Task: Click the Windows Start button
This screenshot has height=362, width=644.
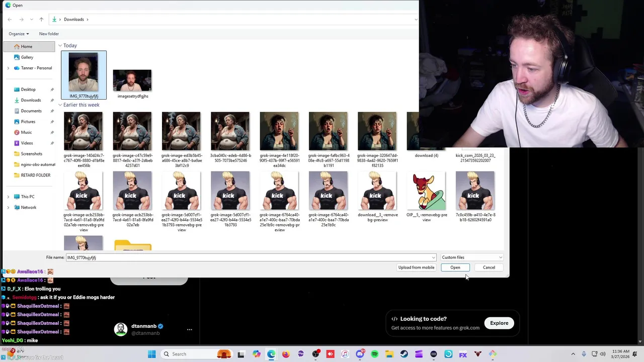Action: (151, 354)
